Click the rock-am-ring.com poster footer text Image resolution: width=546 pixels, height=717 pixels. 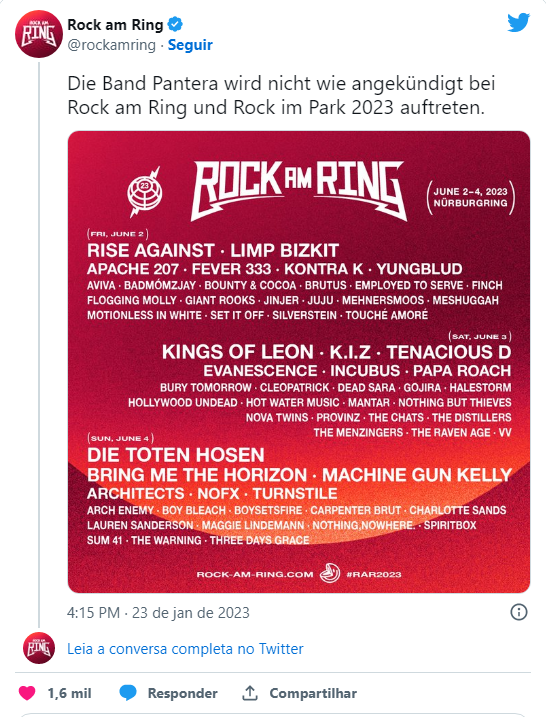pyautogui.click(x=255, y=574)
